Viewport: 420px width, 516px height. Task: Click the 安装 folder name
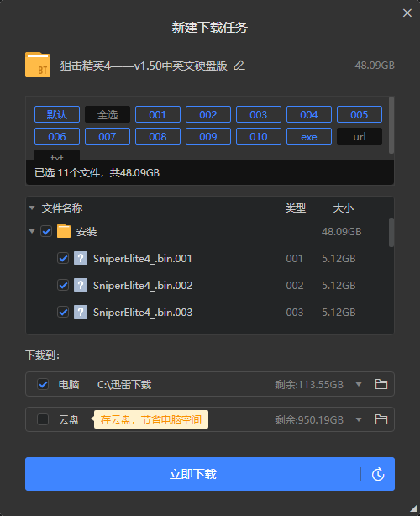tap(87, 232)
